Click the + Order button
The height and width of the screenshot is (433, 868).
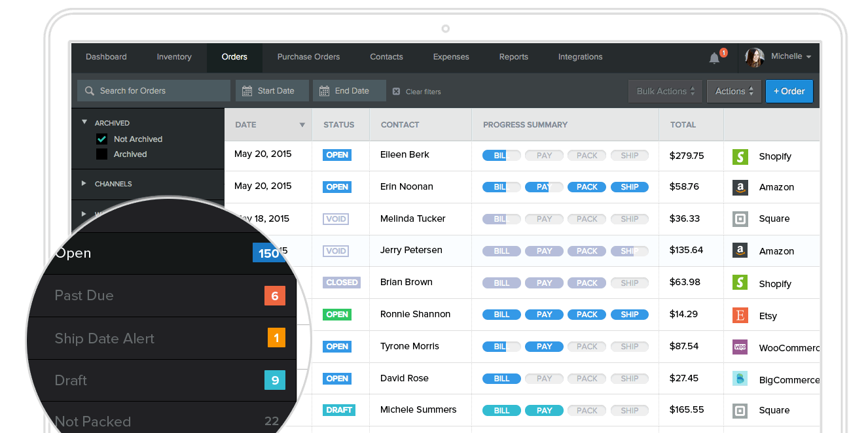[x=789, y=92]
